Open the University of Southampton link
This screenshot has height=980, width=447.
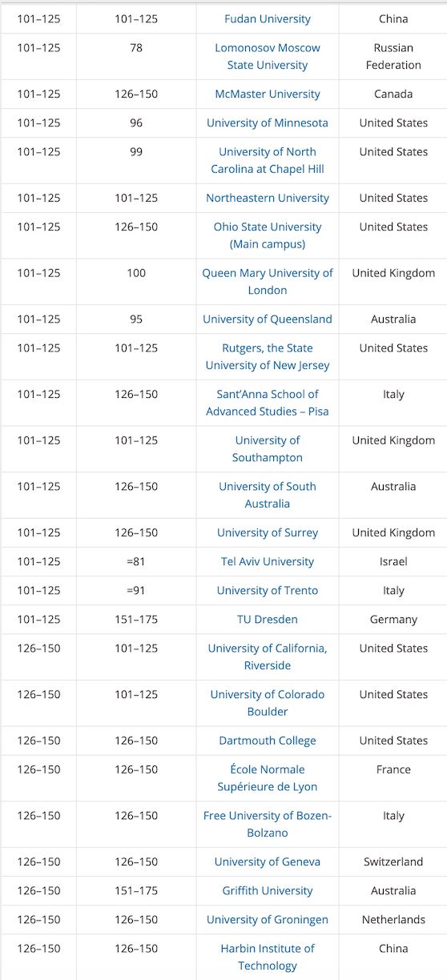pos(268,449)
